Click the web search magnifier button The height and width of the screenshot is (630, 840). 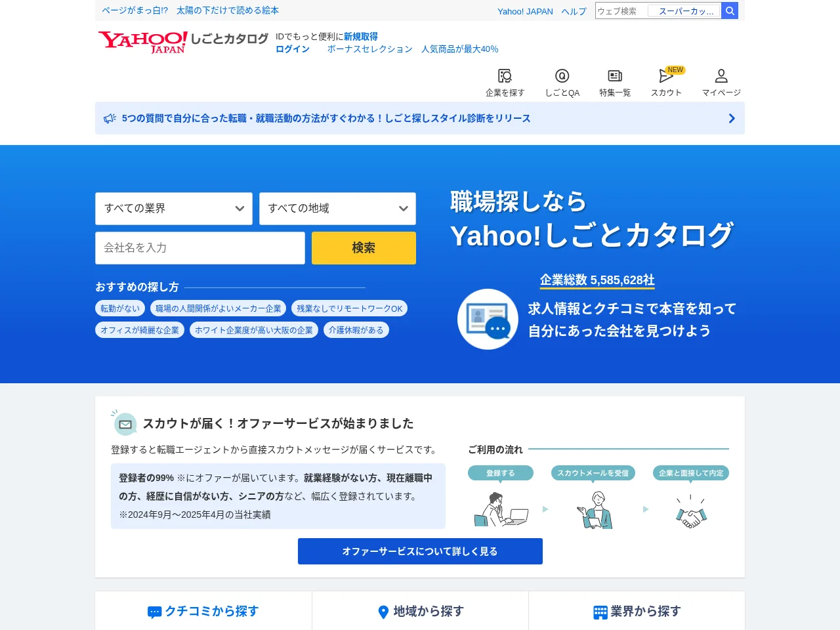pos(730,10)
